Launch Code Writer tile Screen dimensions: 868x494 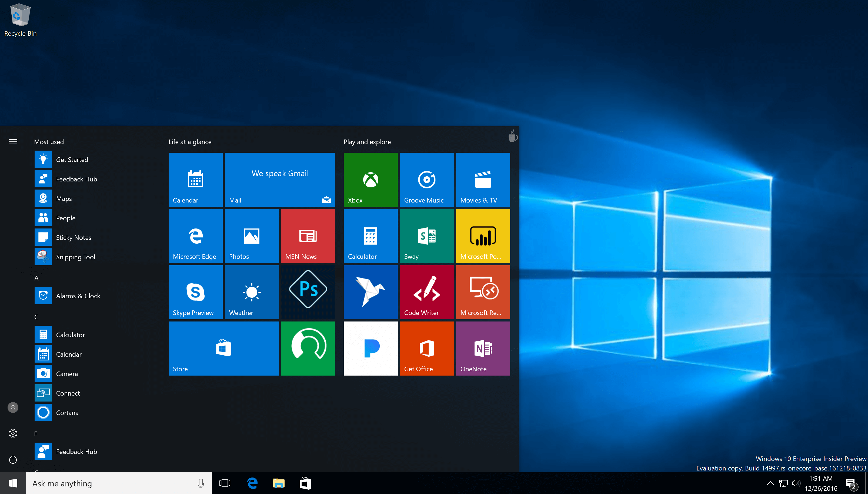[x=426, y=292]
